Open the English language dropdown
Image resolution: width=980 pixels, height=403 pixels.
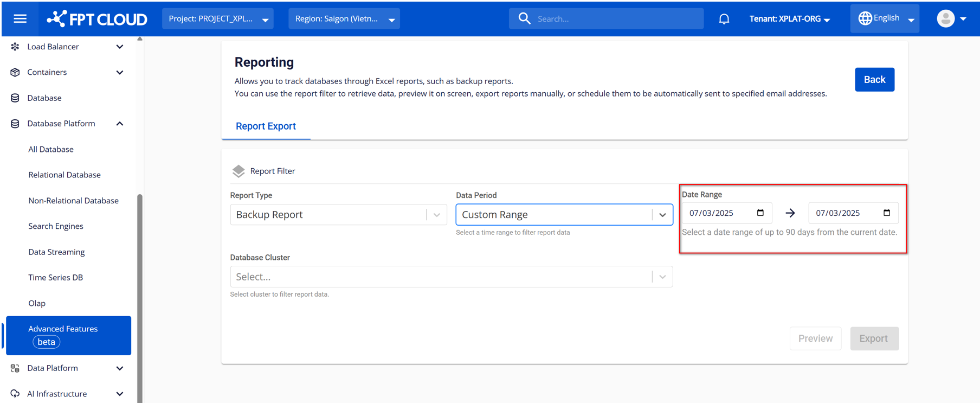pyautogui.click(x=885, y=18)
